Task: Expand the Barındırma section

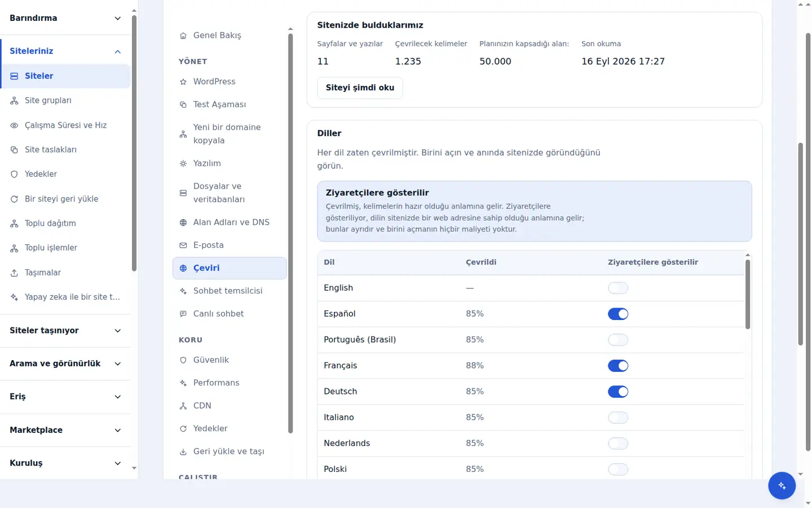Action: click(65, 18)
